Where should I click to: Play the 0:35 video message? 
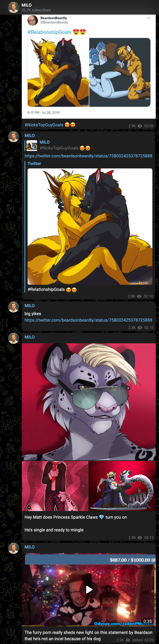coord(89,590)
